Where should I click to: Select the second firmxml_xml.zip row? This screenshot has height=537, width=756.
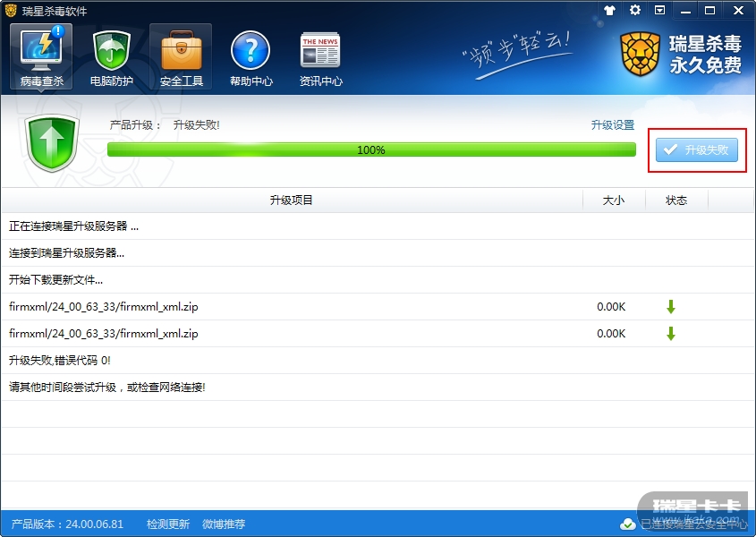tap(378, 334)
